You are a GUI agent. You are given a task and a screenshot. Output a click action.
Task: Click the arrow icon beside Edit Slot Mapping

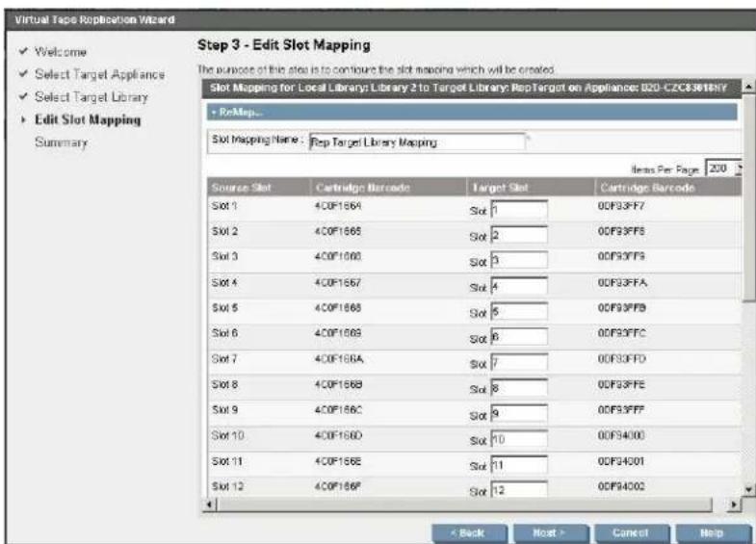(x=23, y=119)
